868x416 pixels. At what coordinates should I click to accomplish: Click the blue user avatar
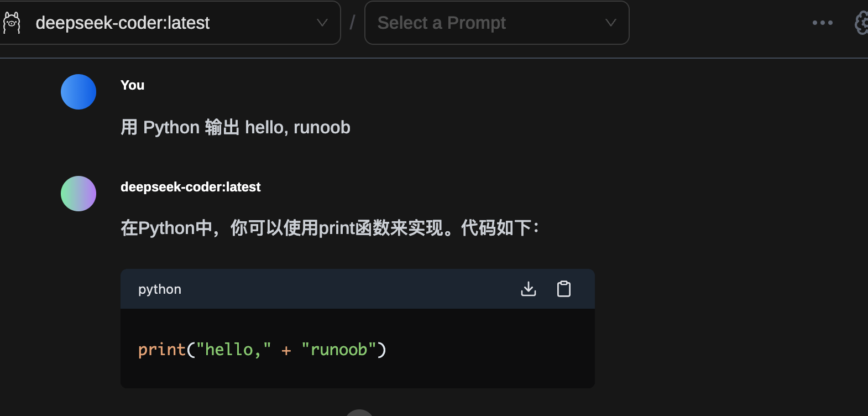tap(79, 92)
